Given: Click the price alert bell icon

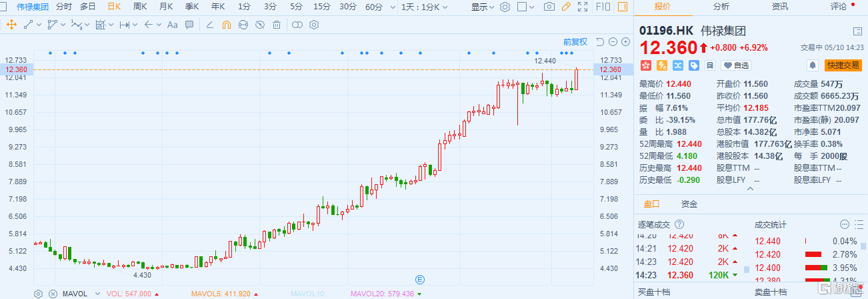Looking at the screenshot, I should (x=812, y=65).
